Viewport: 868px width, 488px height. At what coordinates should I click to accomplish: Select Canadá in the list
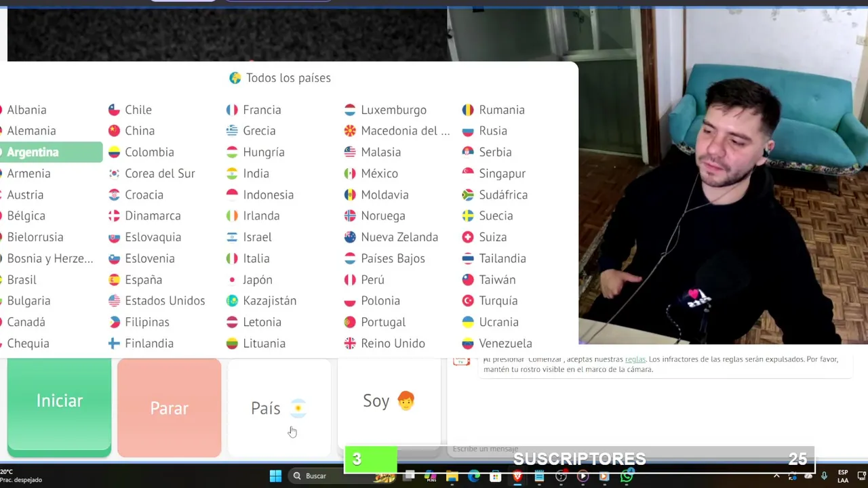click(26, 322)
